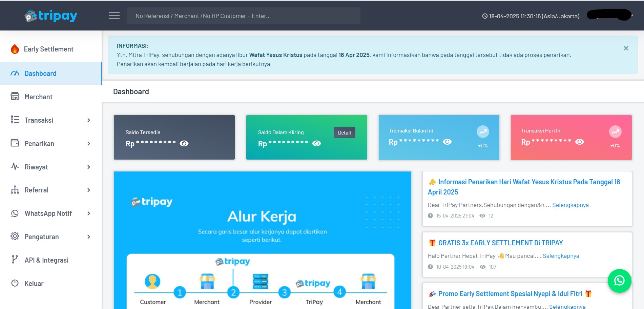Click the Riwayat activity pulse icon
Screen dimensions: 644x309
(15, 167)
